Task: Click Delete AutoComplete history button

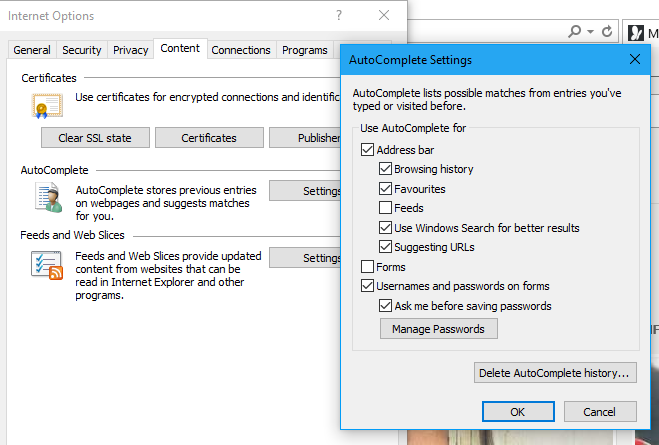Action: (x=555, y=373)
